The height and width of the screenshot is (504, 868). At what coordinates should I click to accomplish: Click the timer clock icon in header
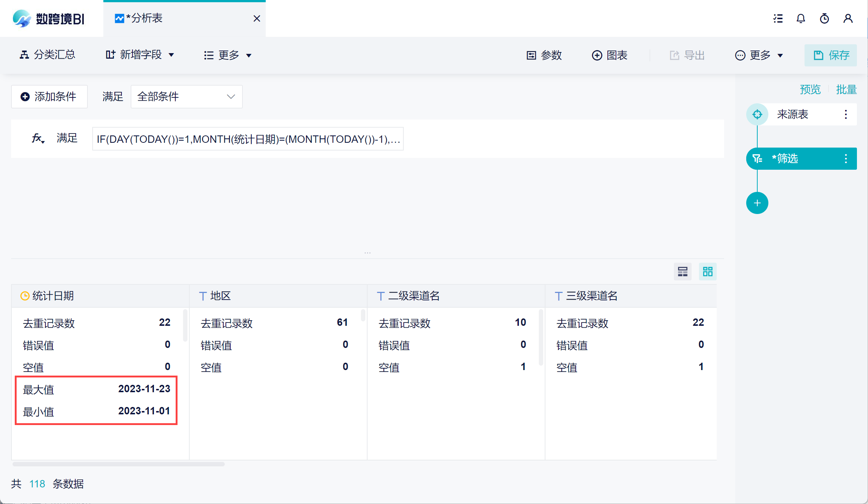(824, 18)
